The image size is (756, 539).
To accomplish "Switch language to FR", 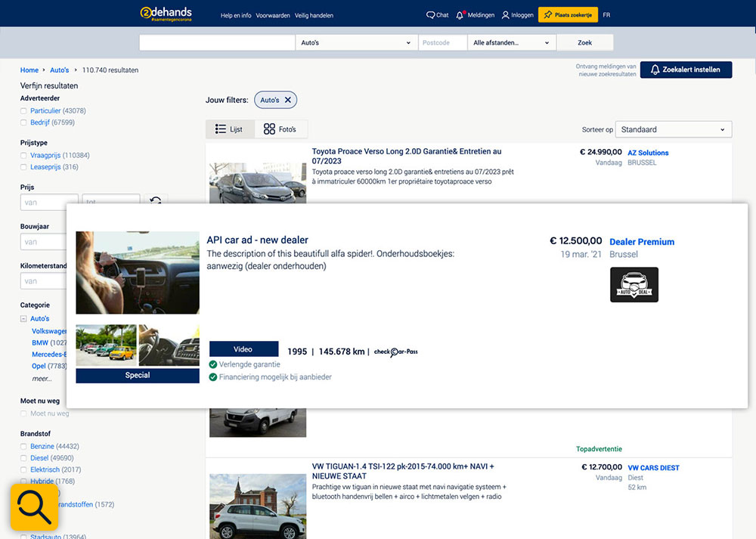I will [606, 15].
